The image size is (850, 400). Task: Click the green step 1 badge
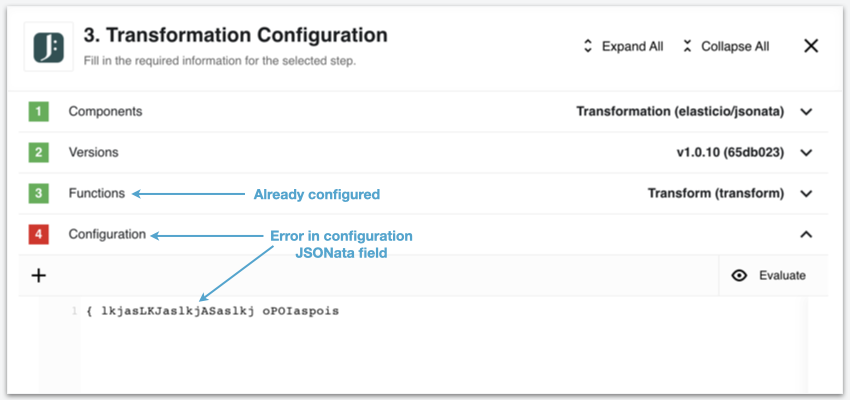[x=38, y=112]
